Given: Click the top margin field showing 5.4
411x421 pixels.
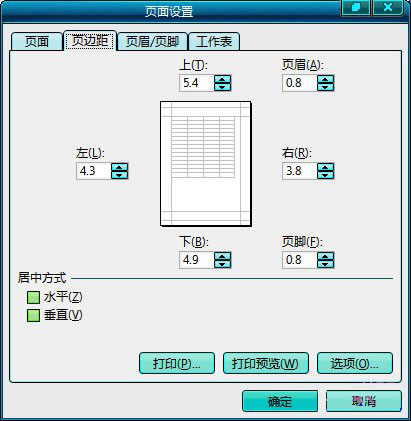Looking at the screenshot, I should [197, 83].
